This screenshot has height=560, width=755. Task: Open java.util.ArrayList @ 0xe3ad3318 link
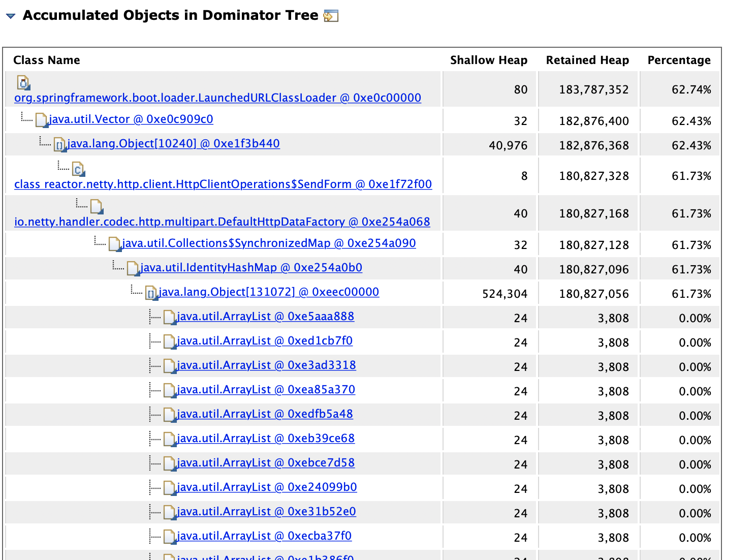click(x=266, y=365)
